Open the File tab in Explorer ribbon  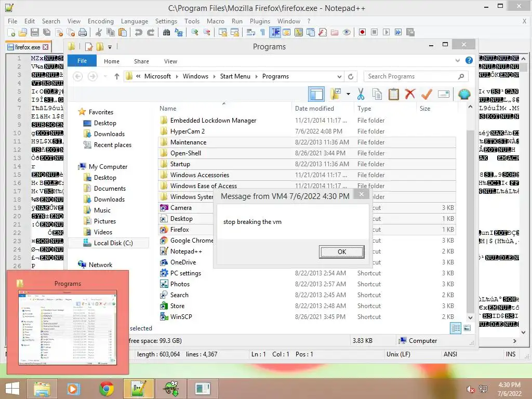(82, 61)
